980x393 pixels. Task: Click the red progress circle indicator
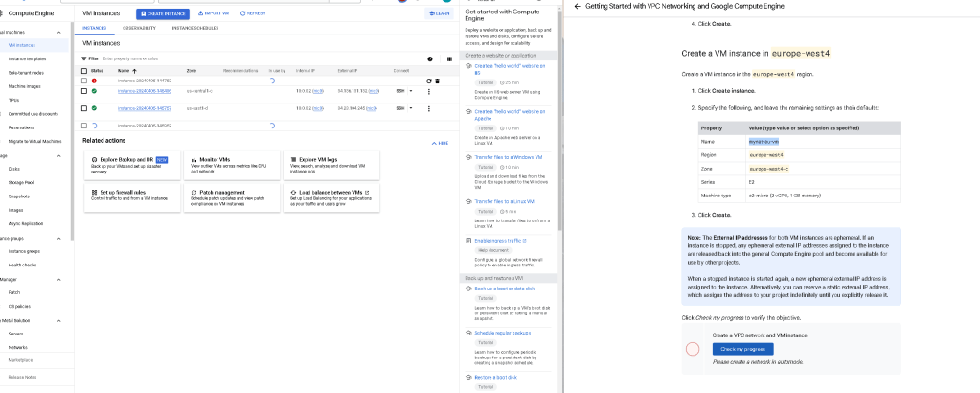click(693, 349)
